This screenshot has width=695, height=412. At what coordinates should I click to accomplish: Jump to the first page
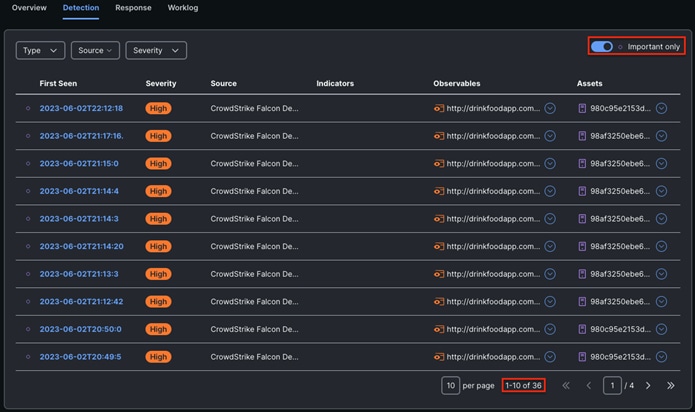pyautogui.click(x=566, y=385)
